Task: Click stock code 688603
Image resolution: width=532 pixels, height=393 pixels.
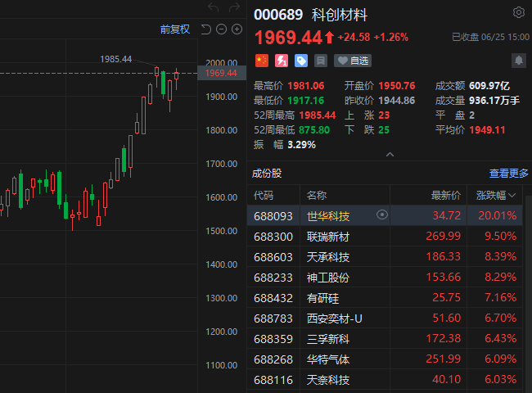Action: 273,257
